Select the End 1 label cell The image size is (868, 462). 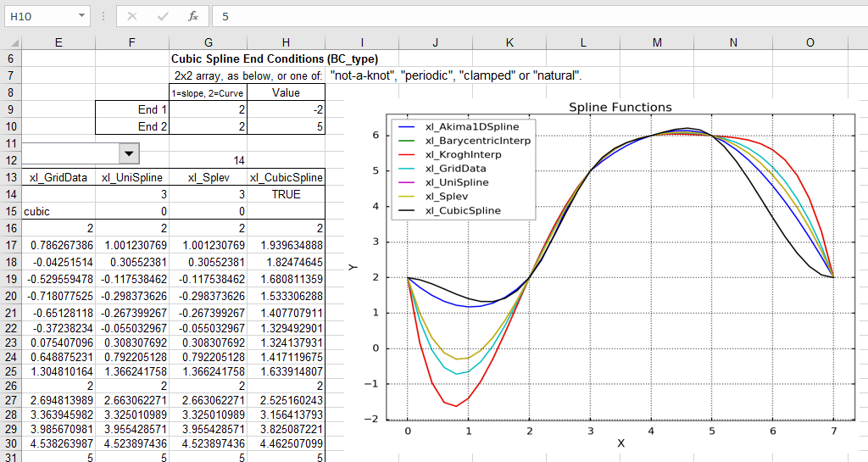pos(132,109)
